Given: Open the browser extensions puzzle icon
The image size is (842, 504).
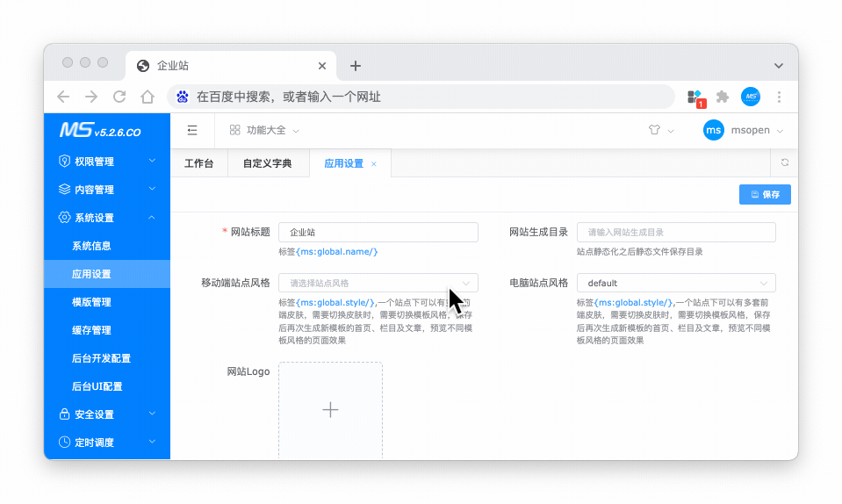Looking at the screenshot, I should tap(723, 97).
